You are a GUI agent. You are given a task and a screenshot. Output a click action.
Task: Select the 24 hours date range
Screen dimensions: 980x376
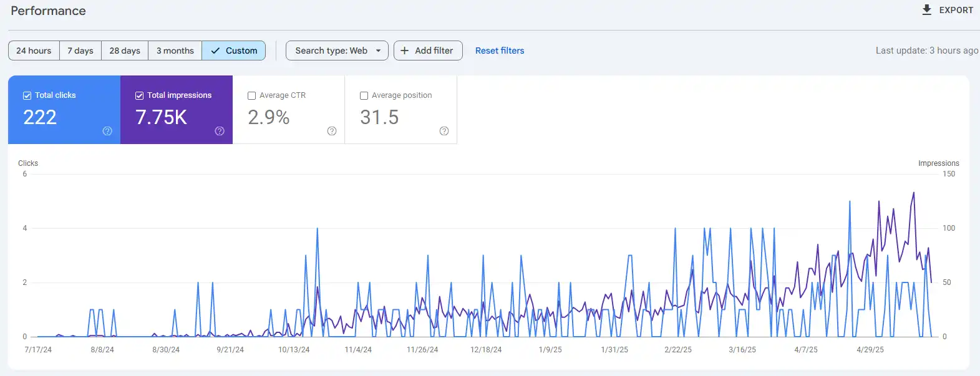[x=34, y=51]
